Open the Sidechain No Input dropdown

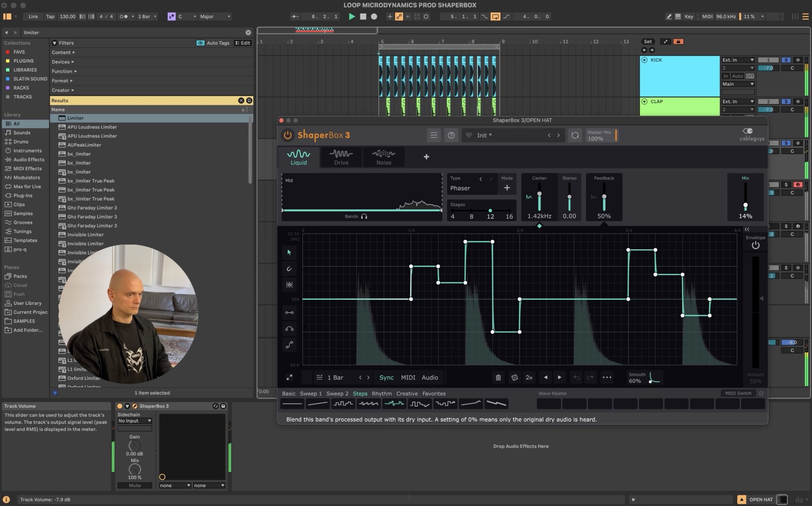[x=134, y=421]
